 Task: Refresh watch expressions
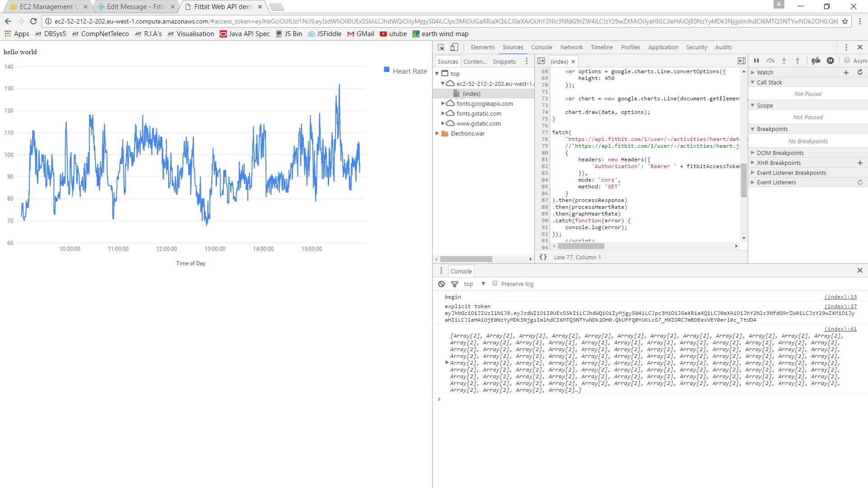tap(860, 72)
